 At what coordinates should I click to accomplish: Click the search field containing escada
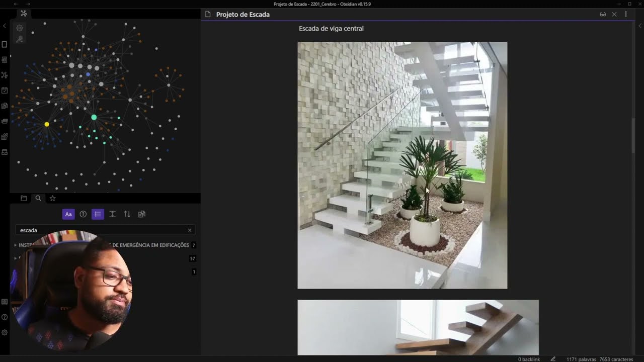105,230
